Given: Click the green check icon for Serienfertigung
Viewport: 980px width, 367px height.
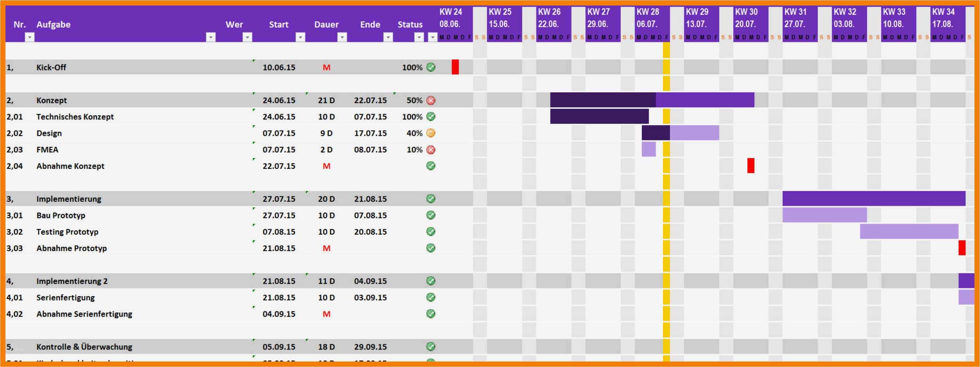Looking at the screenshot, I should point(431,297).
